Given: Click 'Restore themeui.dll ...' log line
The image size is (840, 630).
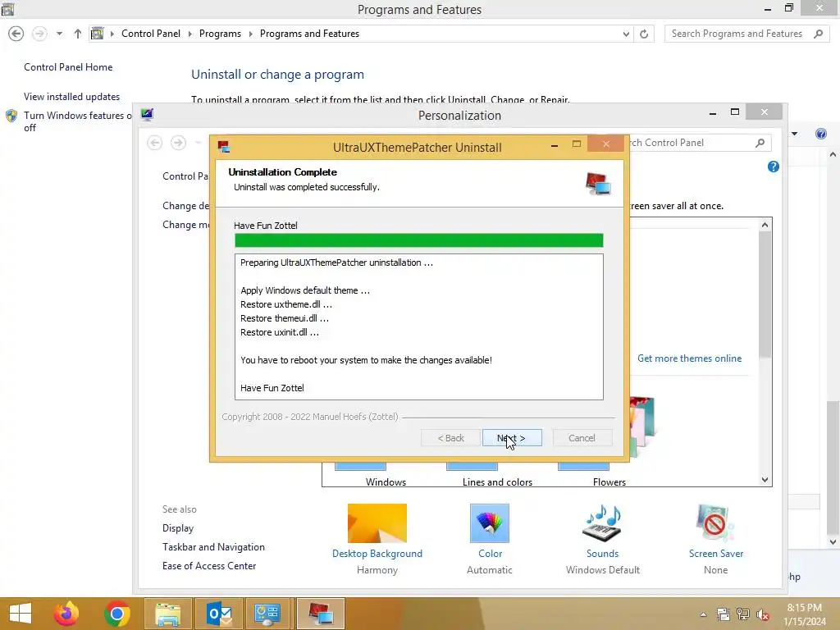Looking at the screenshot, I should (285, 318).
